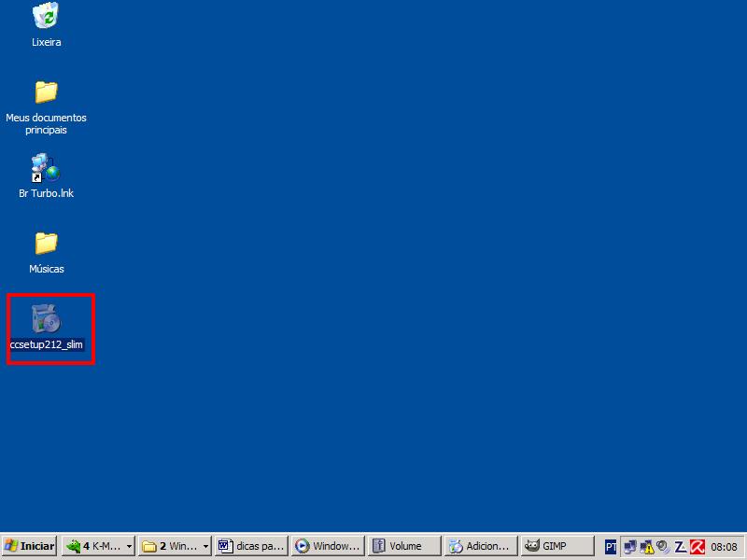Click the Meus documentos principais label
The image size is (747, 560).
46,123
